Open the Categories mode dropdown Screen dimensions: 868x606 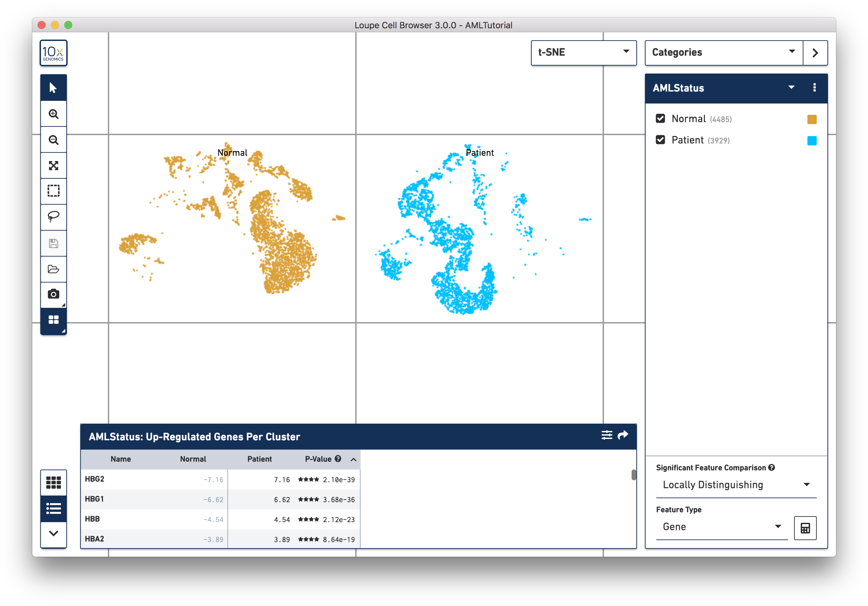point(792,53)
